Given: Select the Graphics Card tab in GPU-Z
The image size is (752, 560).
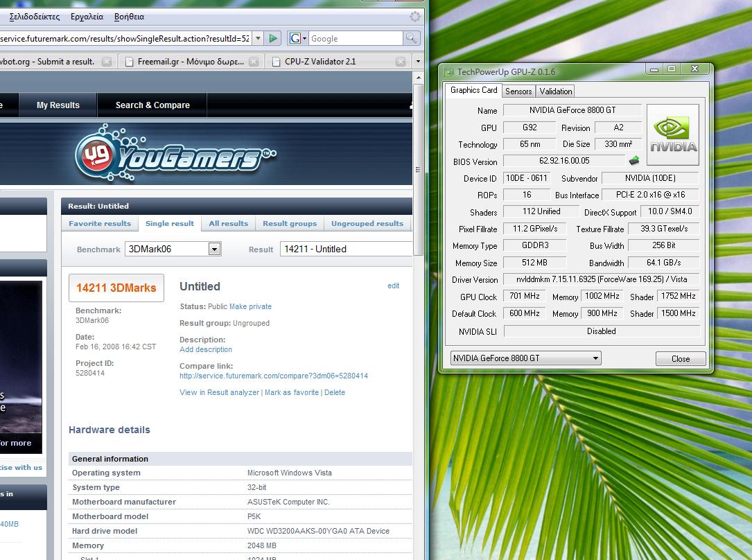Looking at the screenshot, I should pyautogui.click(x=473, y=90).
